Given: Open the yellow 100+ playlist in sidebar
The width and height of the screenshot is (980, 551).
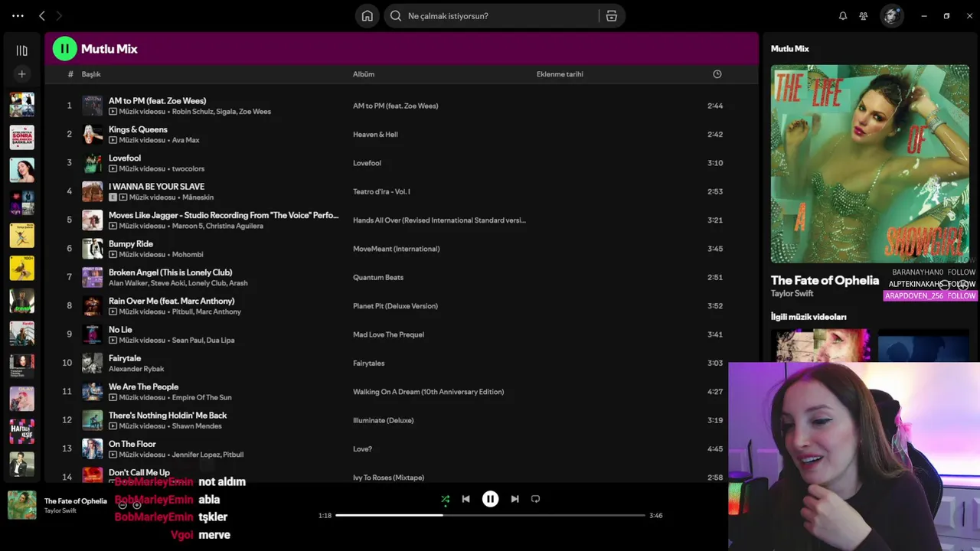Looking at the screenshot, I should coord(21,268).
